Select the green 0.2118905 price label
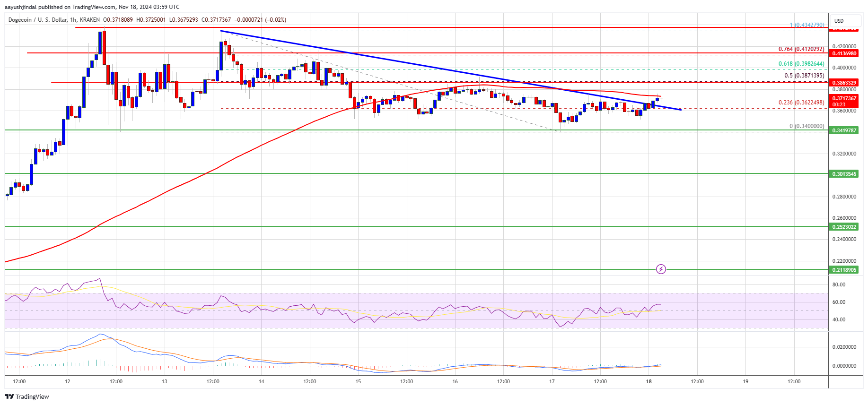868x405 pixels. click(844, 270)
